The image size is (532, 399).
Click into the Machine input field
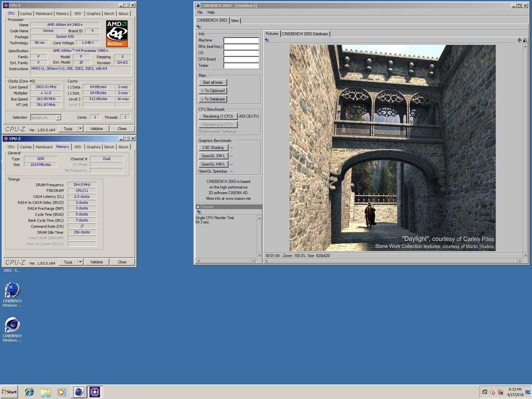(x=241, y=40)
